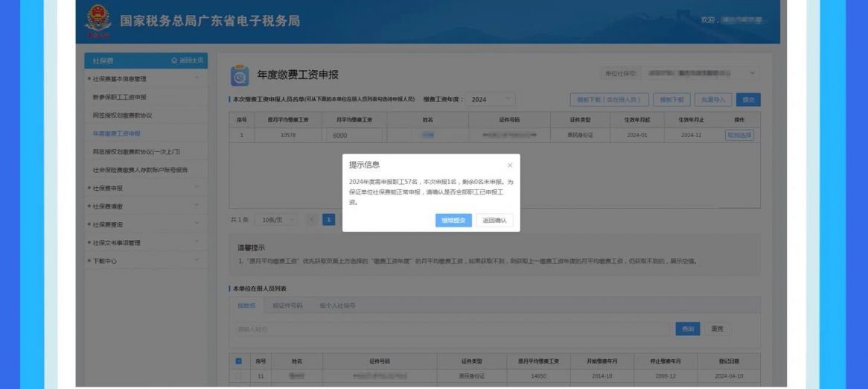The height and width of the screenshot is (389, 868).
Task: Open the 缴费工资年度 2024 dropdown
Action: [x=490, y=100]
